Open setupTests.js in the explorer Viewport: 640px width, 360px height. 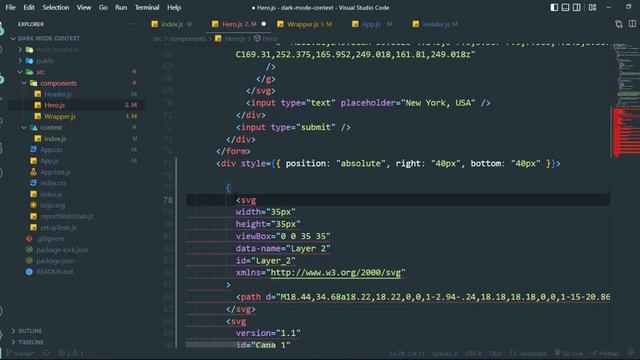(x=58, y=227)
